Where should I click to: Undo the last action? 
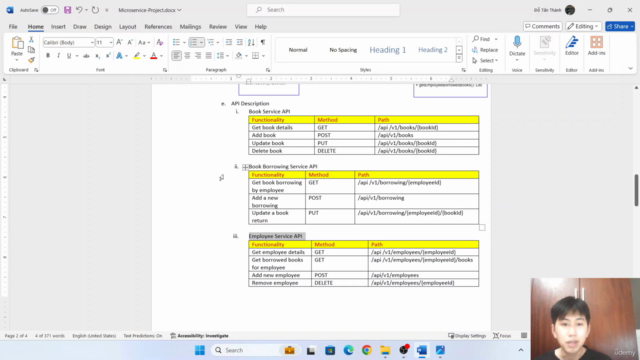(x=79, y=10)
